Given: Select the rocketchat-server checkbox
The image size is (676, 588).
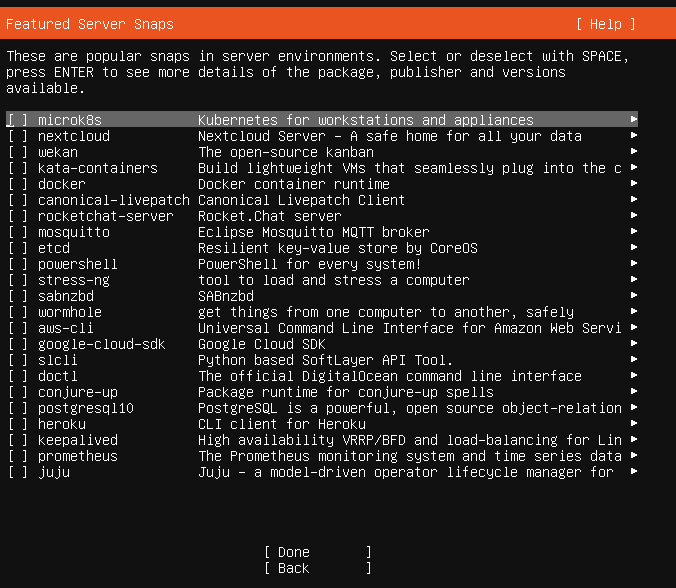Looking at the screenshot, I should pos(18,216).
